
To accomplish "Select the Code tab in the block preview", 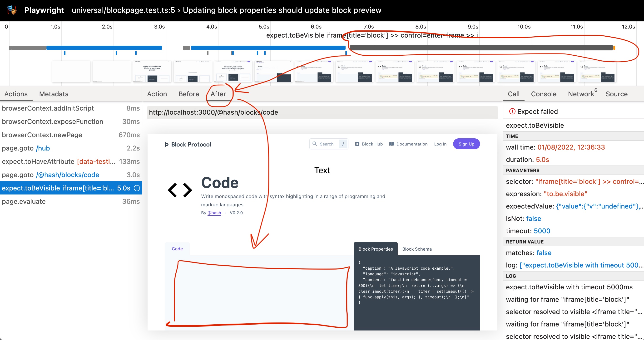I will pos(177,249).
